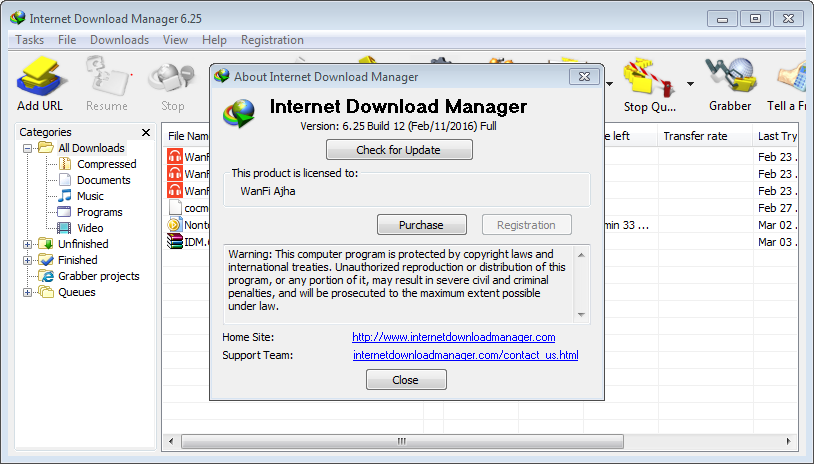Click the WanFi Ajha licensee name
814x464 pixels.
click(268, 191)
